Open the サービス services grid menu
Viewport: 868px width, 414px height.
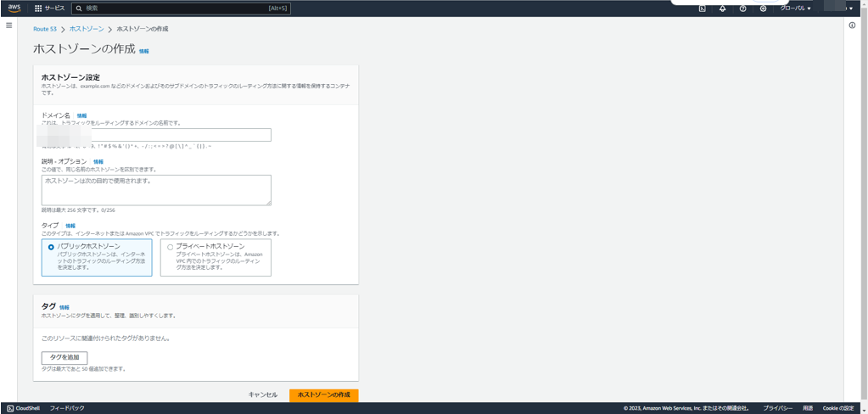[50, 8]
